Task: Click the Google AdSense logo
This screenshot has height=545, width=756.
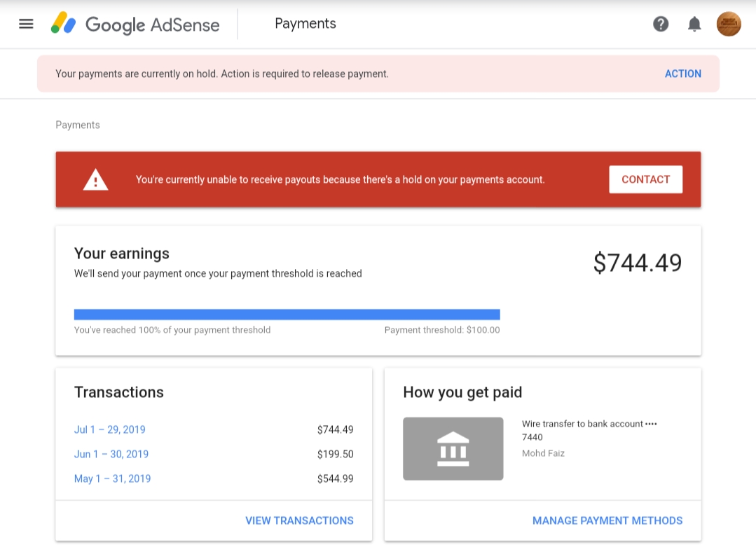Action: 135,24
